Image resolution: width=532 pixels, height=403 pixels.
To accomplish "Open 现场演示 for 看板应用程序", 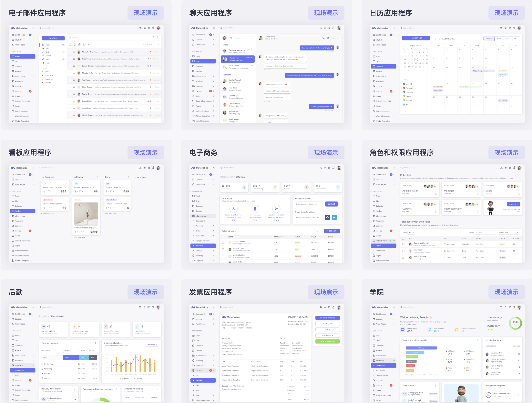I will tap(146, 152).
